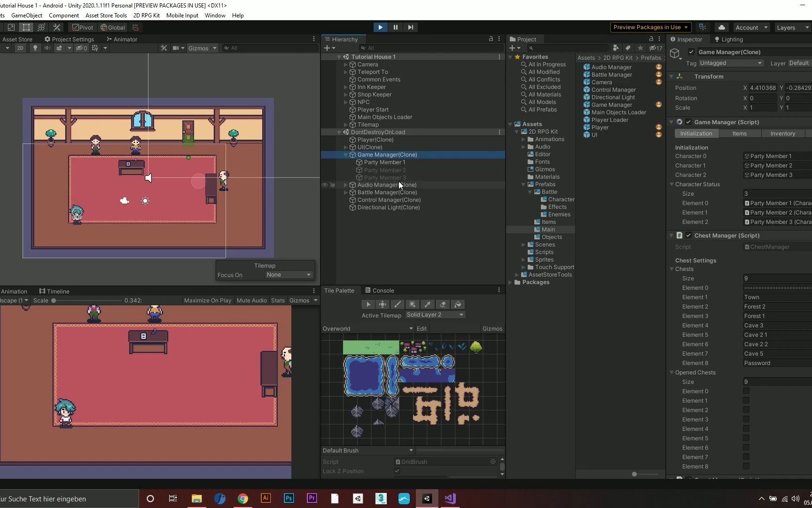
Task: Select the Paint Brush tool in Tile Palette
Action: [398, 304]
